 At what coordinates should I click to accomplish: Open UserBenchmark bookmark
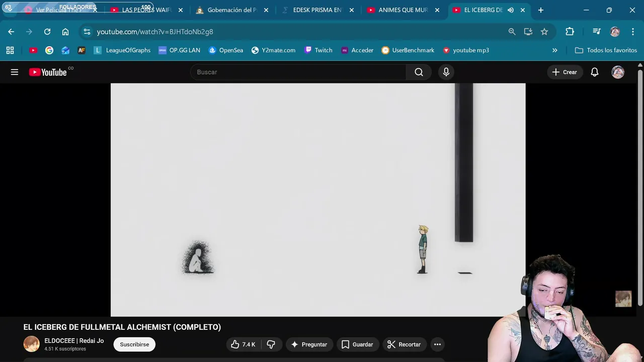[408, 50]
